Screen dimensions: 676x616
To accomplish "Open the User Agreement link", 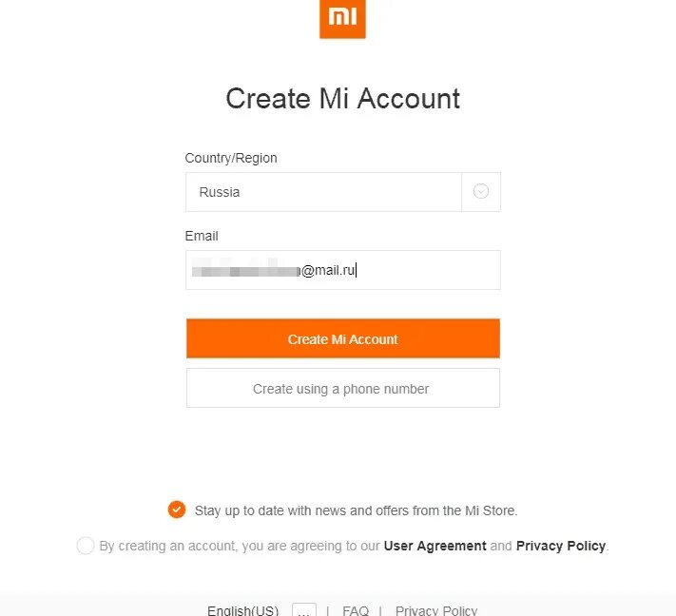I will pyautogui.click(x=435, y=546).
